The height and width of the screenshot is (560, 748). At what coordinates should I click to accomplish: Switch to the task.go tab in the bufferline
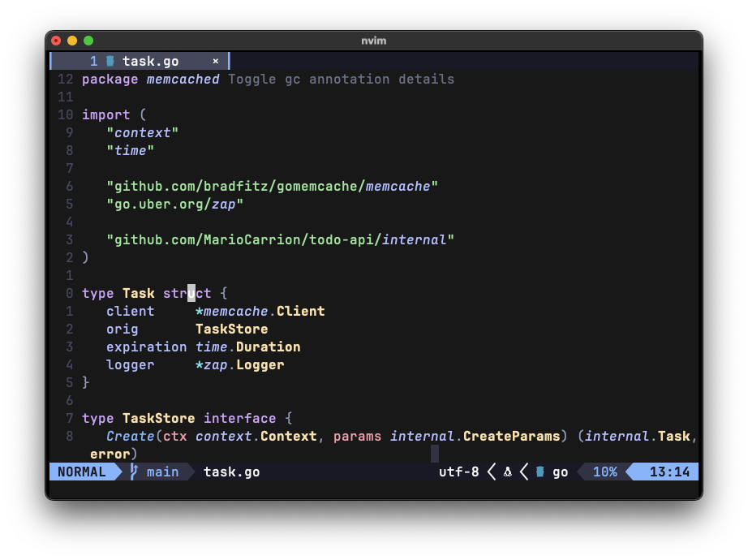(150, 60)
